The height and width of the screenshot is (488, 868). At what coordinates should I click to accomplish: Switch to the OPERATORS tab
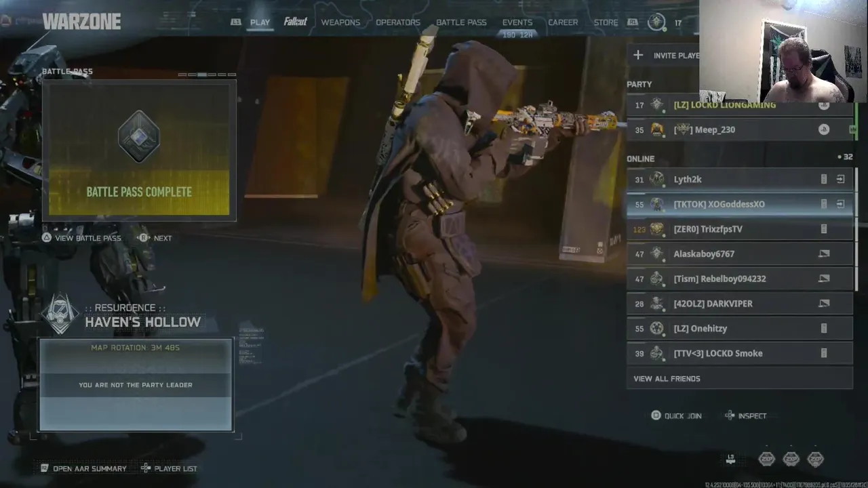coord(398,22)
